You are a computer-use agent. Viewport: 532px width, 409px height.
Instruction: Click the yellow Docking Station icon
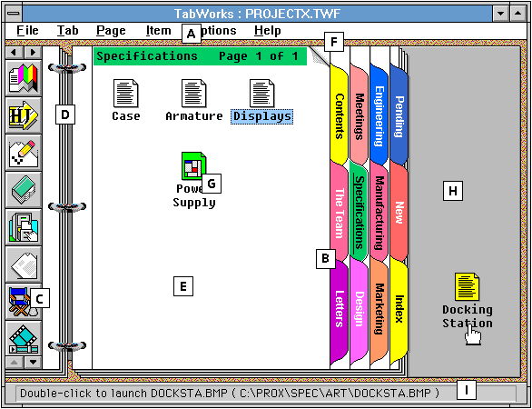pos(468,286)
